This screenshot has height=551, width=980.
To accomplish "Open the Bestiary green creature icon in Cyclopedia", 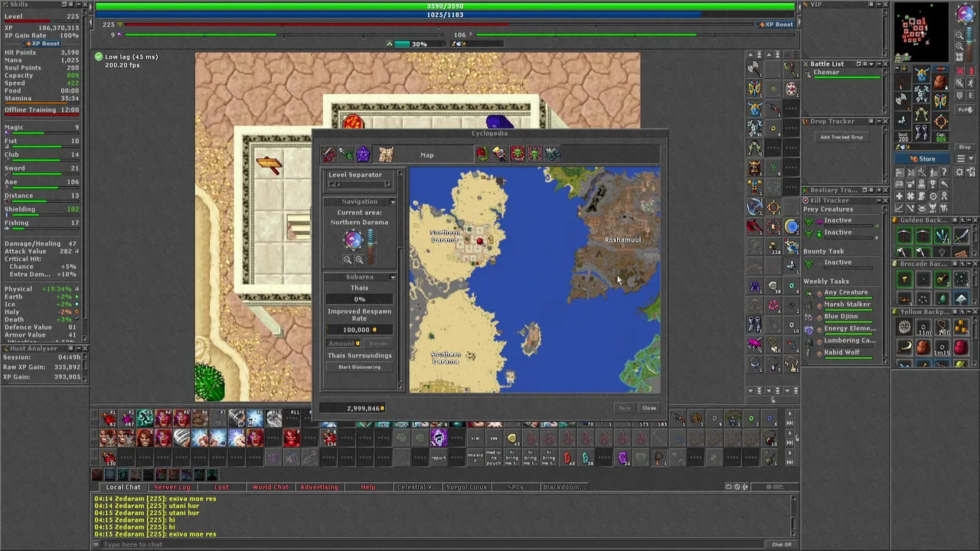I will pyautogui.click(x=346, y=155).
